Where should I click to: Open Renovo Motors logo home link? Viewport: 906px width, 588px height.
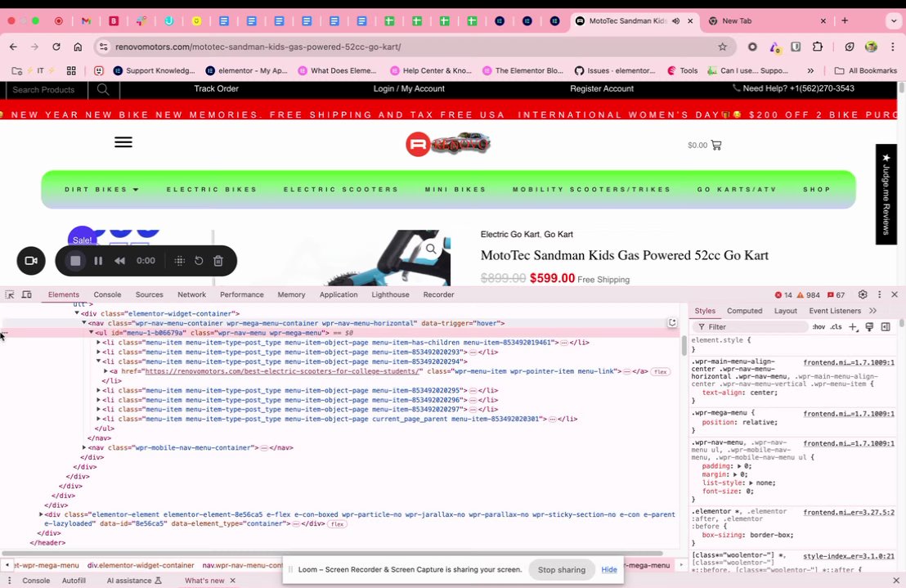pyautogui.click(x=448, y=144)
